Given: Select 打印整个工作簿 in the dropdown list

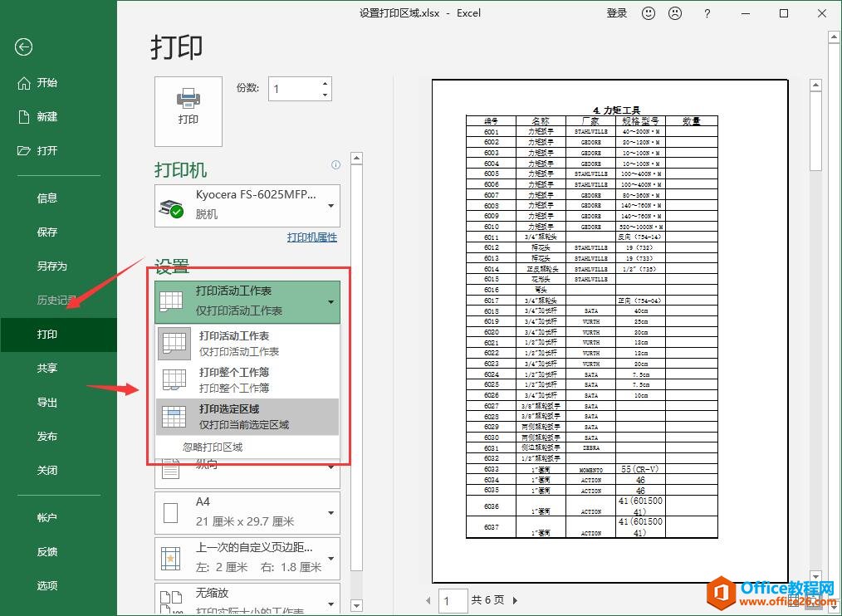Looking at the screenshot, I should click(247, 379).
